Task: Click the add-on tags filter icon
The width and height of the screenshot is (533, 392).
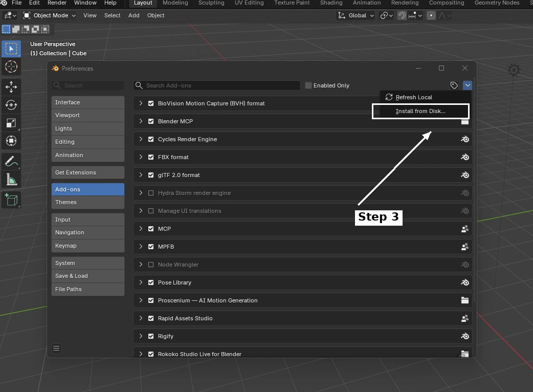Action: pyautogui.click(x=454, y=85)
